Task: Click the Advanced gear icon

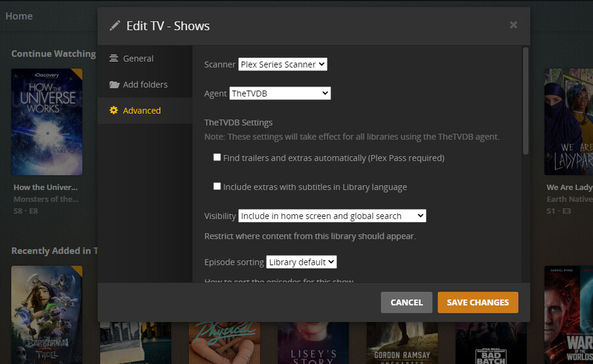Action: pyautogui.click(x=114, y=110)
